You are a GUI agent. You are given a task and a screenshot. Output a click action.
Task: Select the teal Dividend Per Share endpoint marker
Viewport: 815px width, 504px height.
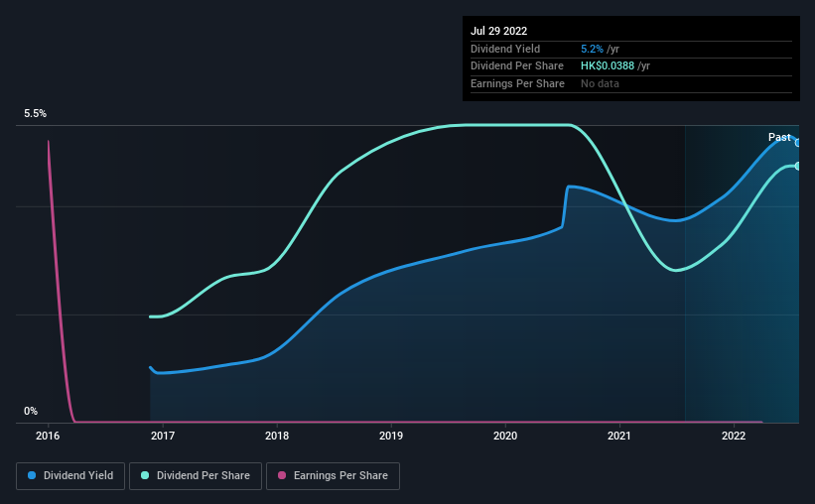pos(798,167)
